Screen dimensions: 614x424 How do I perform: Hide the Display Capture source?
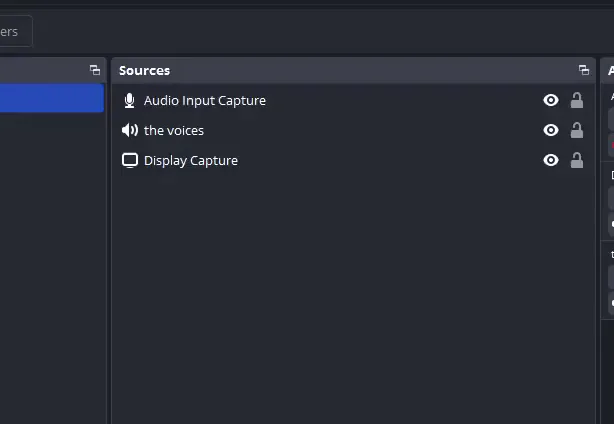[x=551, y=161]
